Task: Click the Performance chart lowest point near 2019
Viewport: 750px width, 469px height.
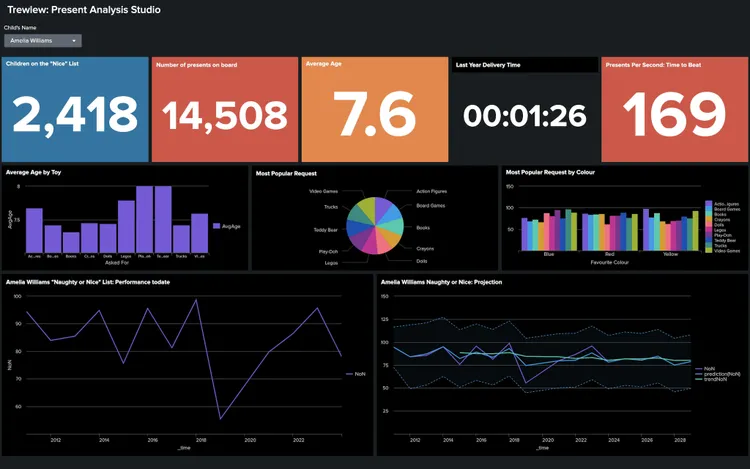Action: (x=219, y=419)
